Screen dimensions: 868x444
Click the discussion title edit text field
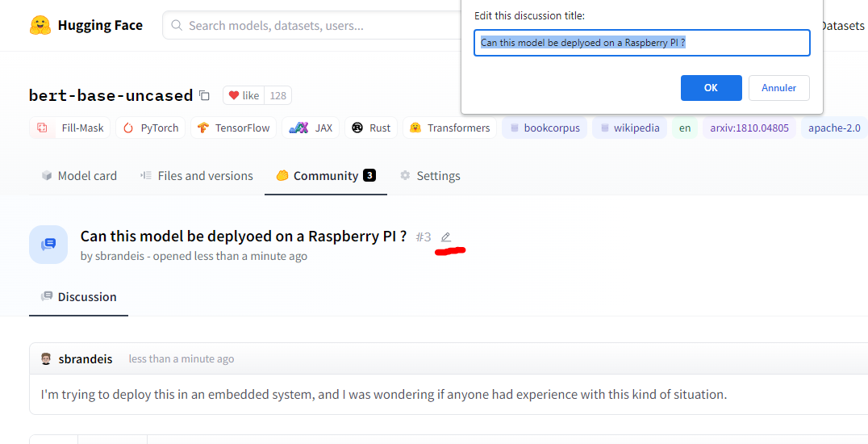[x=641, y=43]
